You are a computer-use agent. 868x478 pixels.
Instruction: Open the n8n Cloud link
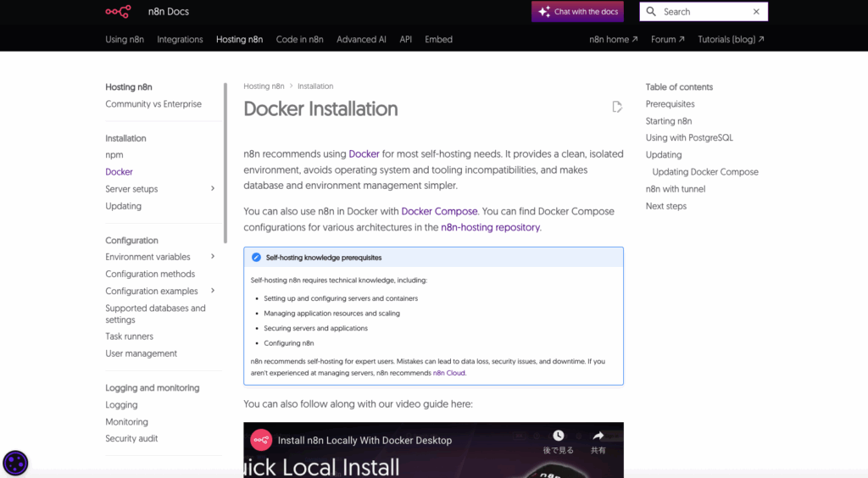[448, 373]
